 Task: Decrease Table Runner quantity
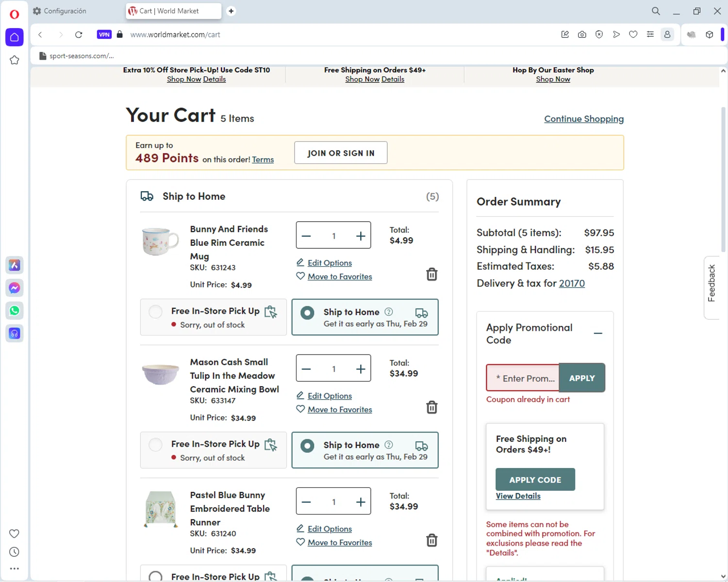[306, 501]
